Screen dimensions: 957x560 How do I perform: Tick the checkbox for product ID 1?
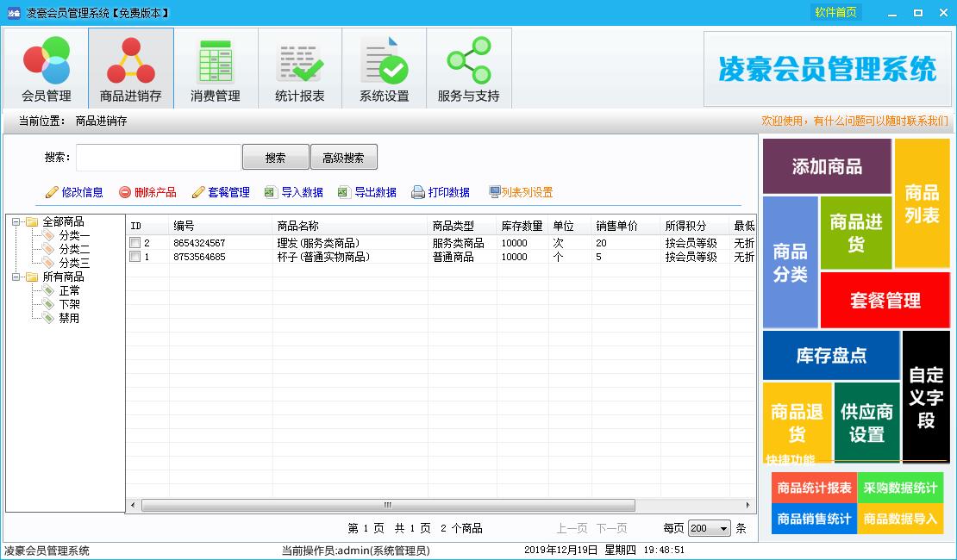click(134, 257)
